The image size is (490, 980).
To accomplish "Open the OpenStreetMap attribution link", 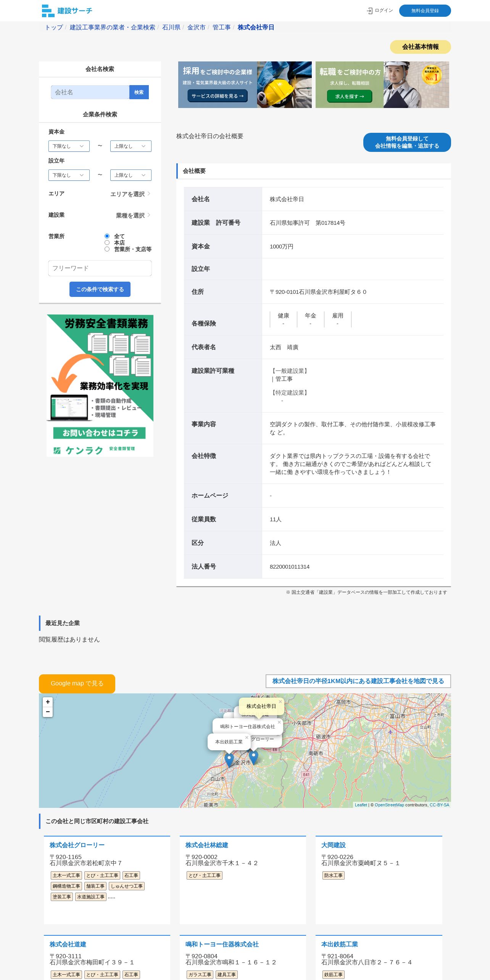I will [389, 805].
